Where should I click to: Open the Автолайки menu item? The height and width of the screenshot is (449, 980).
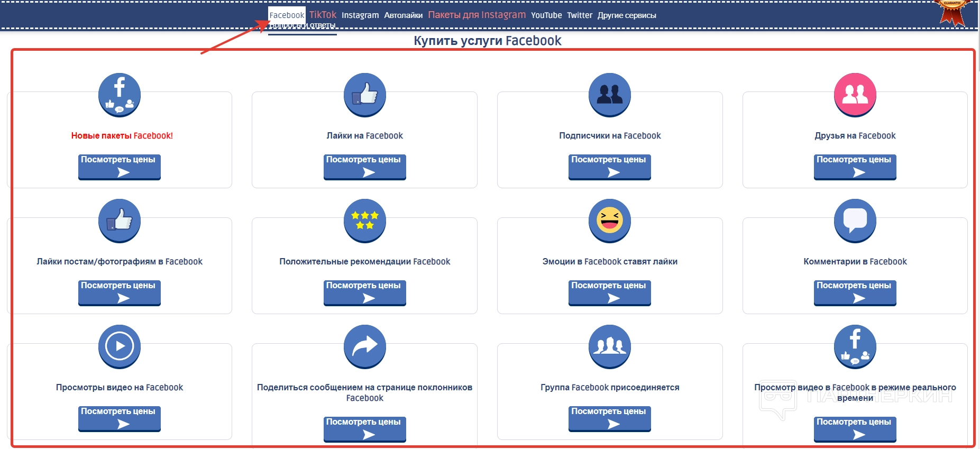[404, 15]
